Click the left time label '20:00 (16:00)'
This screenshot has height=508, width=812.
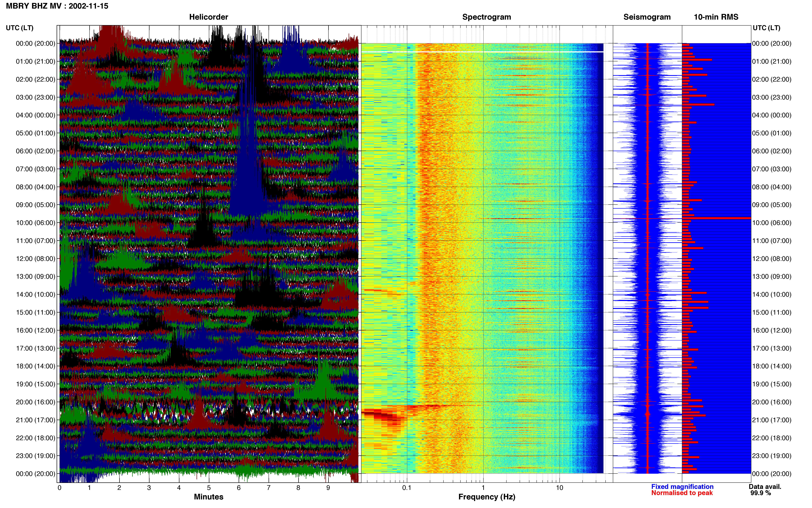click(x=36, y=402)
